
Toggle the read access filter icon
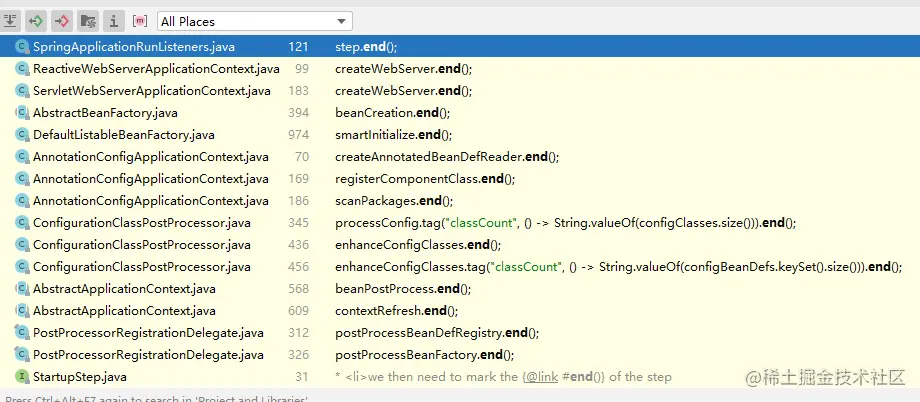[x=36, y=22]
